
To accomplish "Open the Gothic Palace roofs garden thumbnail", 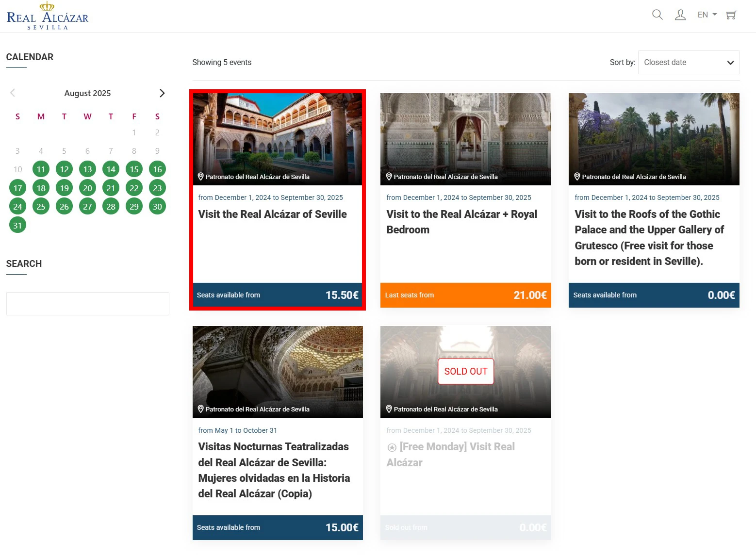I will pyautogui.click(x=654, y=136).
